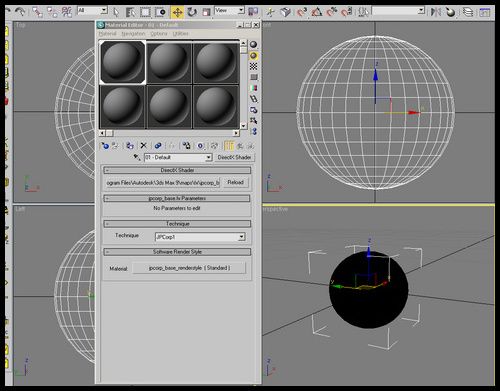Open the Navigation menu in Material Editor

(x=133, y=34)
